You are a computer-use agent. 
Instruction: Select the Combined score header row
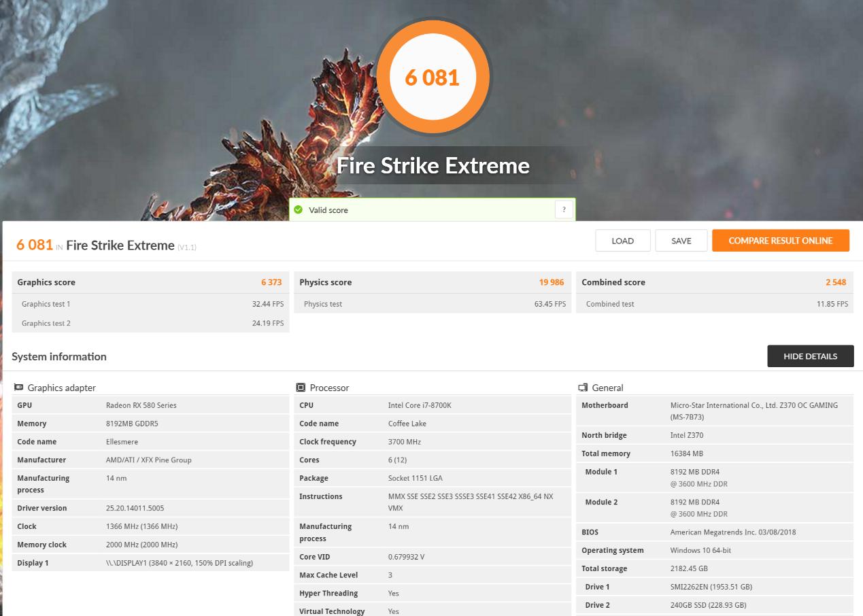[715, 282]
